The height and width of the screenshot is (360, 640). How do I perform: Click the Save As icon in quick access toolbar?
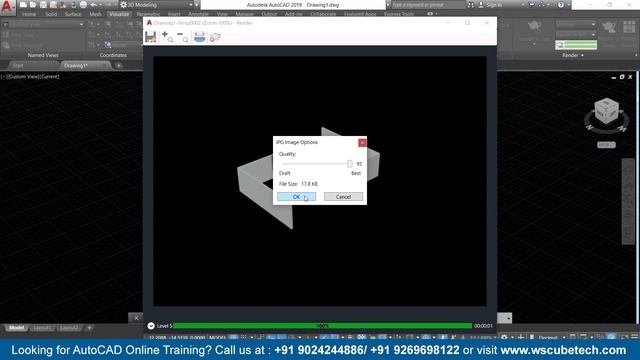click(53, 5)
